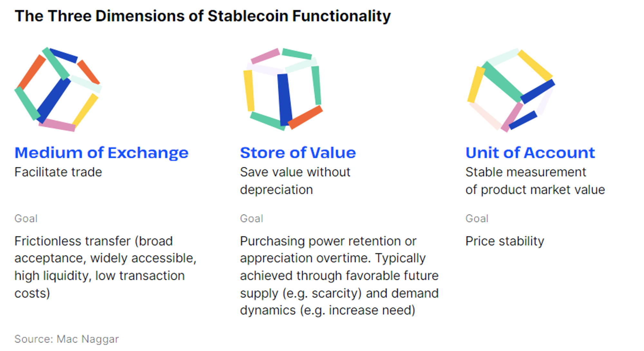Click 'Stable measurement of product market value' text

tap(535, 181)
